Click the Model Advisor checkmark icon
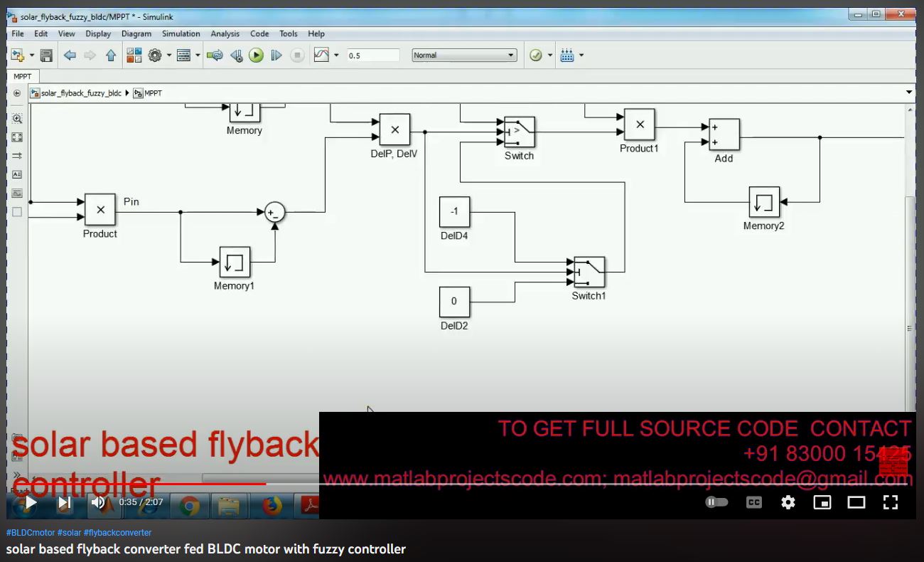924x562 pixels. pos(536,55)
